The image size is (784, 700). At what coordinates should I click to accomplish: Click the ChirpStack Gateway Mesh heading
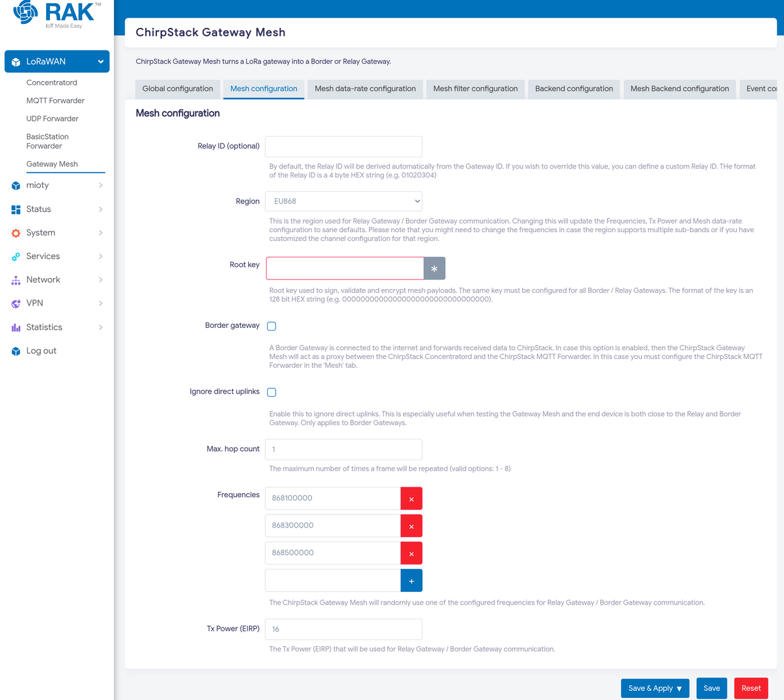pos(210,32)
